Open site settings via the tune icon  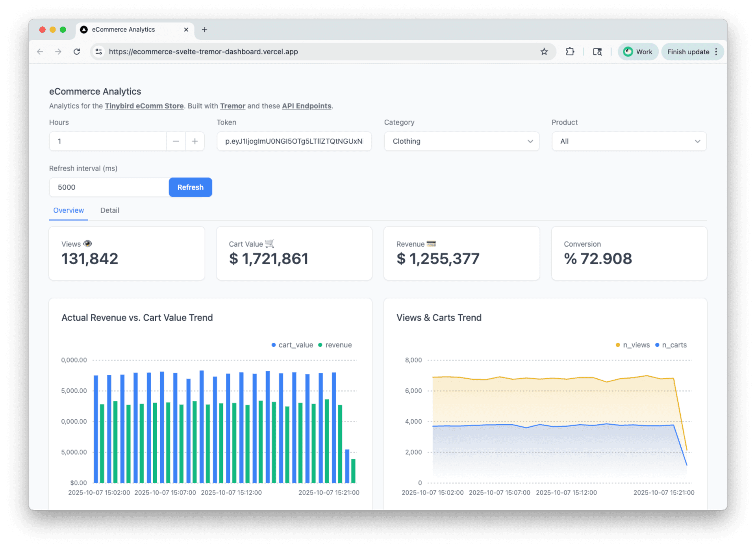tap(98, 52)
